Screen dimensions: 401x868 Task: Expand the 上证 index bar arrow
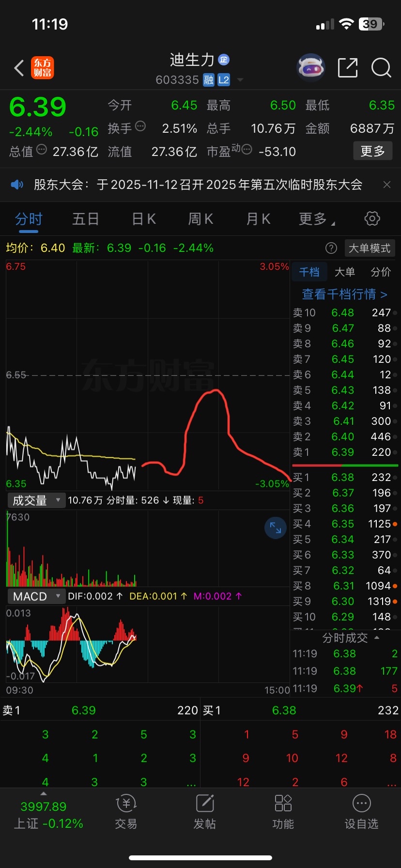[x=44, y=793]
